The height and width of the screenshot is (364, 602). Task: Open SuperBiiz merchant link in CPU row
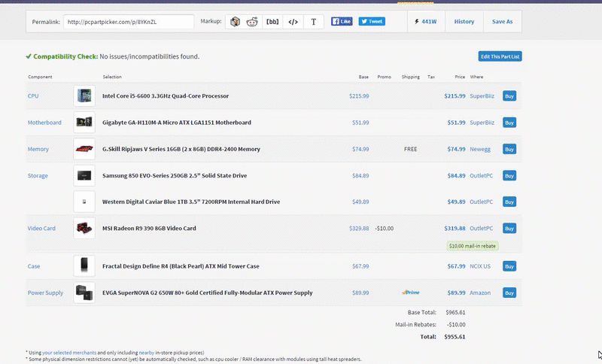pos(482,96)
